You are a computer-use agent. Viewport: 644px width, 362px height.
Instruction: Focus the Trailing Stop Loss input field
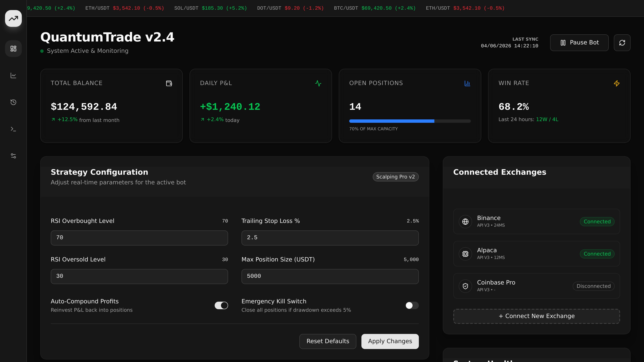(330, 238)
